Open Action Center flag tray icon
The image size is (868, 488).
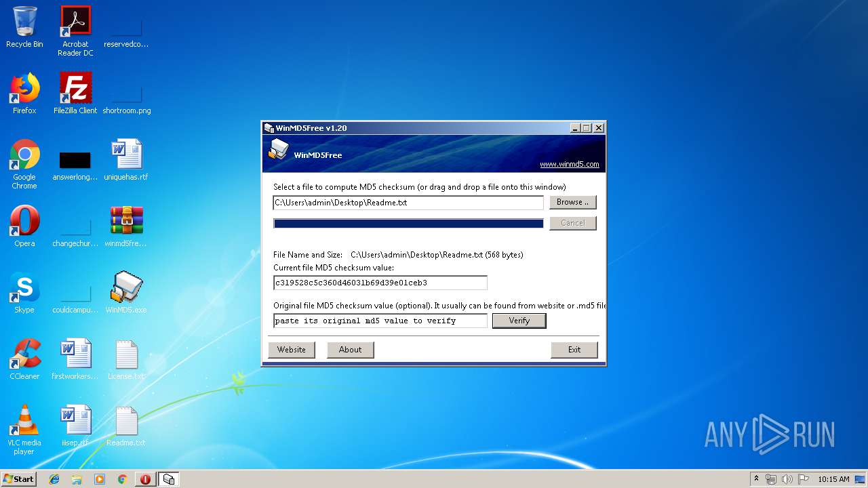[x=804, y=479]
